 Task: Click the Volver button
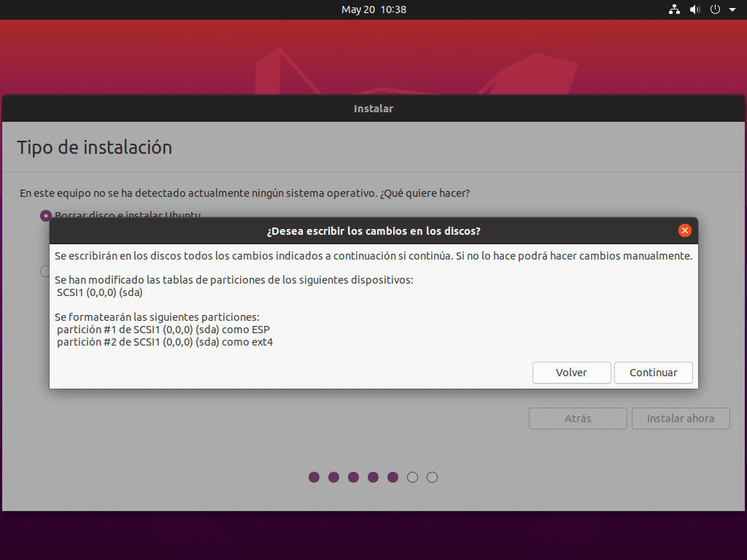[571, 373]
